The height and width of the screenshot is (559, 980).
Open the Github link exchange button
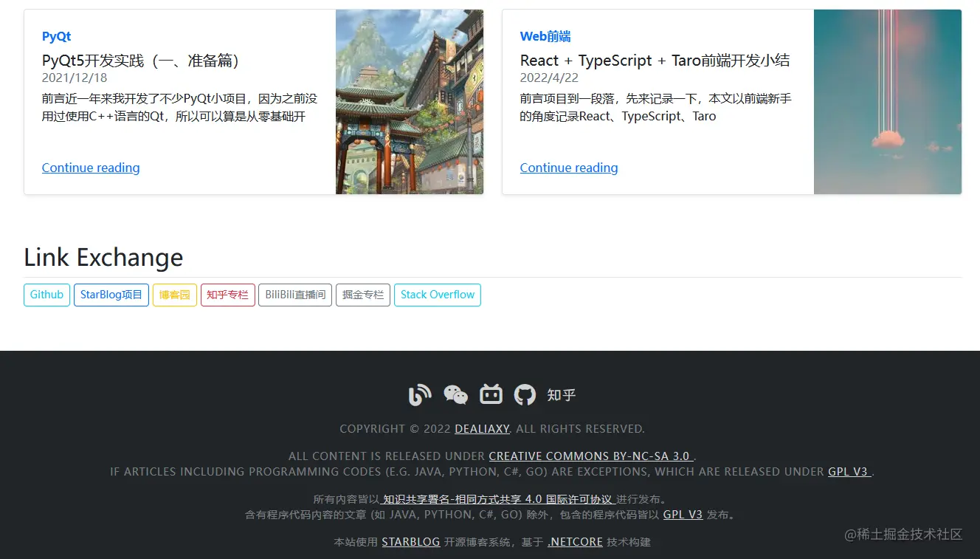(46, 295)
